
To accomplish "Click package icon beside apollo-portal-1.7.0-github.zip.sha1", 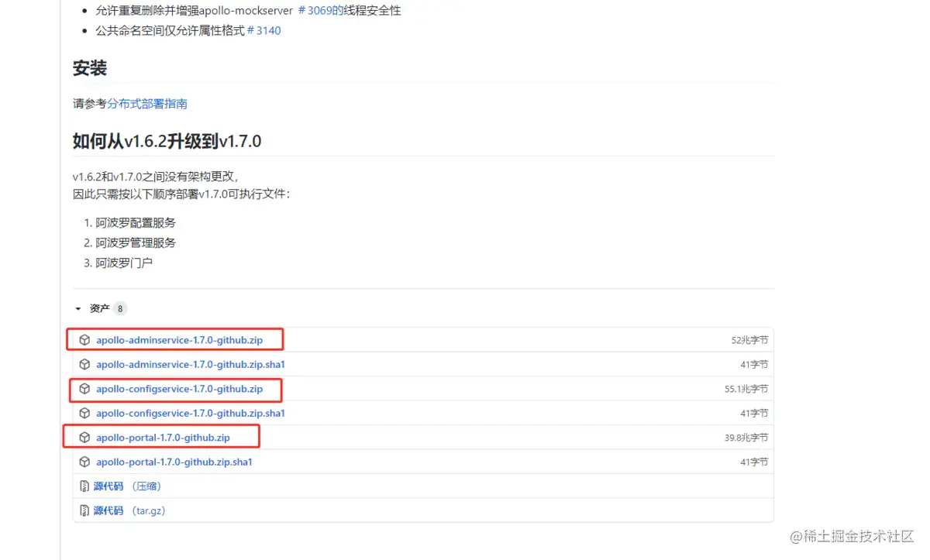I will [x=85, y=462].
